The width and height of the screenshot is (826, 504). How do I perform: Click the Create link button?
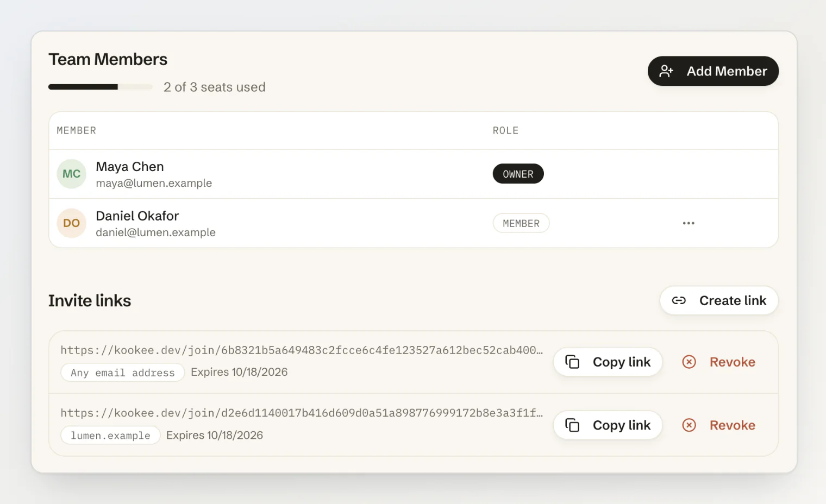tap(719, 300)
